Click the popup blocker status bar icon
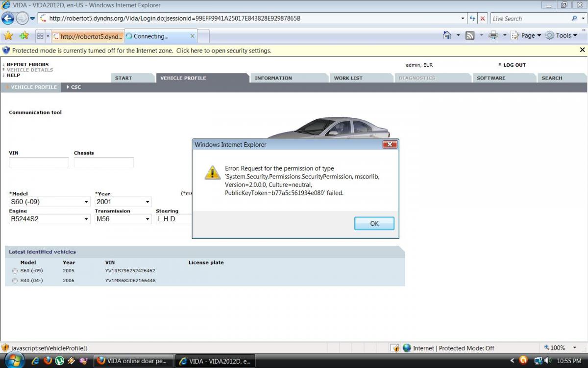This screenshot has width=588, height=368. coord(395,348)
